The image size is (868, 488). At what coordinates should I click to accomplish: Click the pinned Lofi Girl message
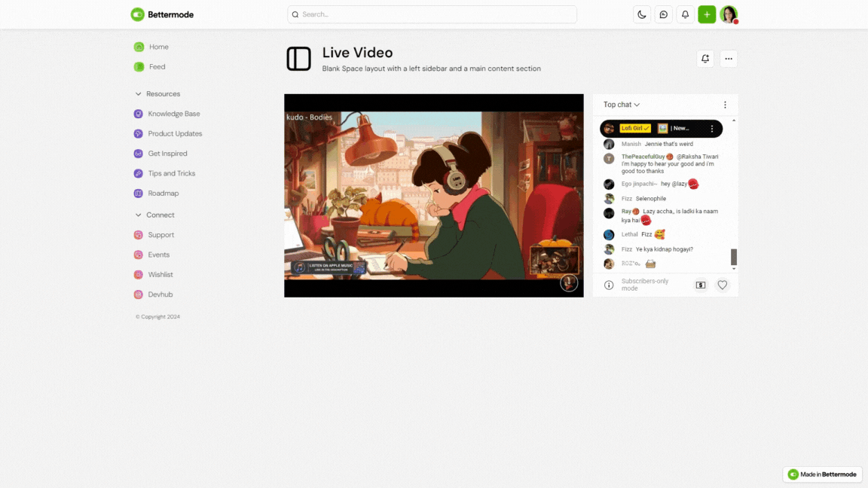click(661, 128)
